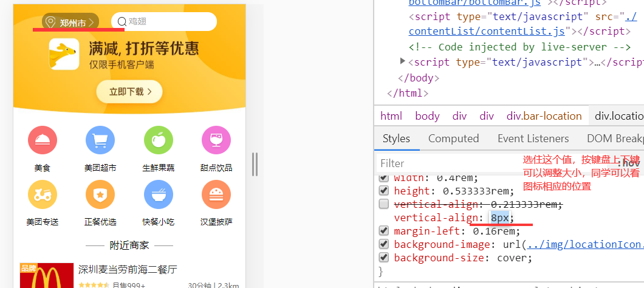
Task: Select div.bar-location in the breadcrumb
Action: click(x=544, y=116)
